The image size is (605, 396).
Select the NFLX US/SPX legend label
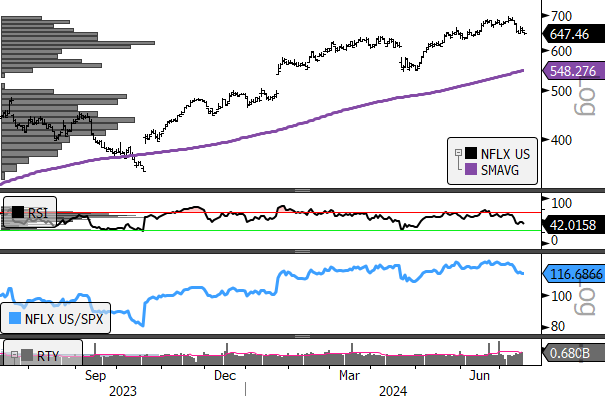tap(64, 319)
